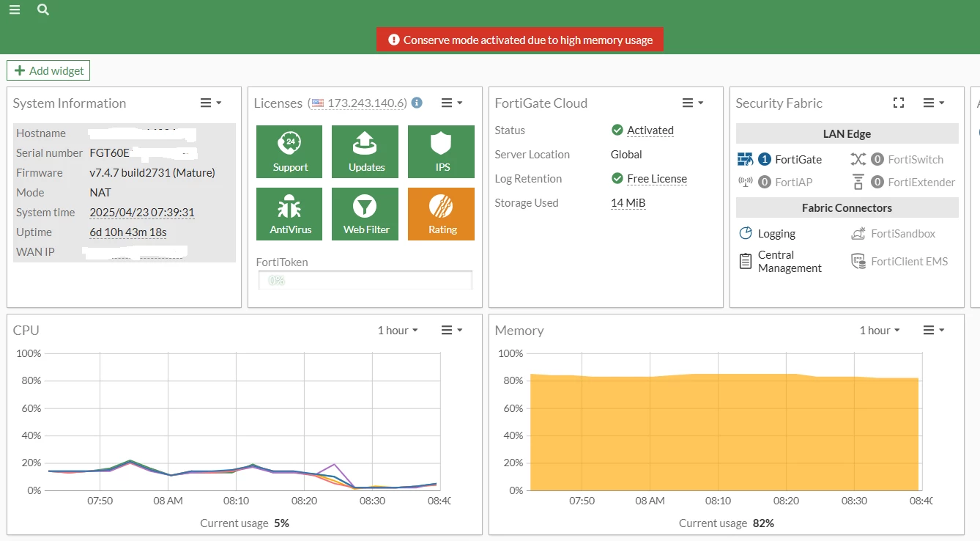
Task: Open the CPU widget options menu
Action: (x=452, y=330)
